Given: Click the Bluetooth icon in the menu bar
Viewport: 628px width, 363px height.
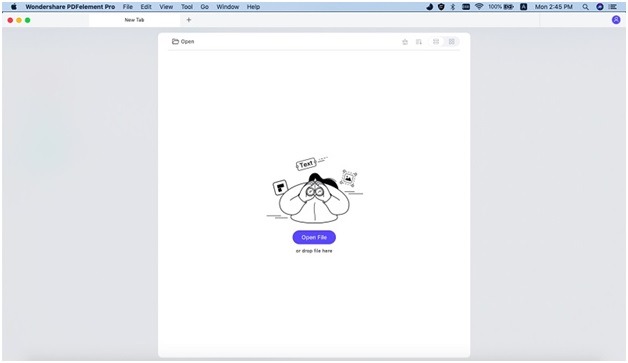Looking at the screenshot, I should pyautogui.click(x=453, y=7).
